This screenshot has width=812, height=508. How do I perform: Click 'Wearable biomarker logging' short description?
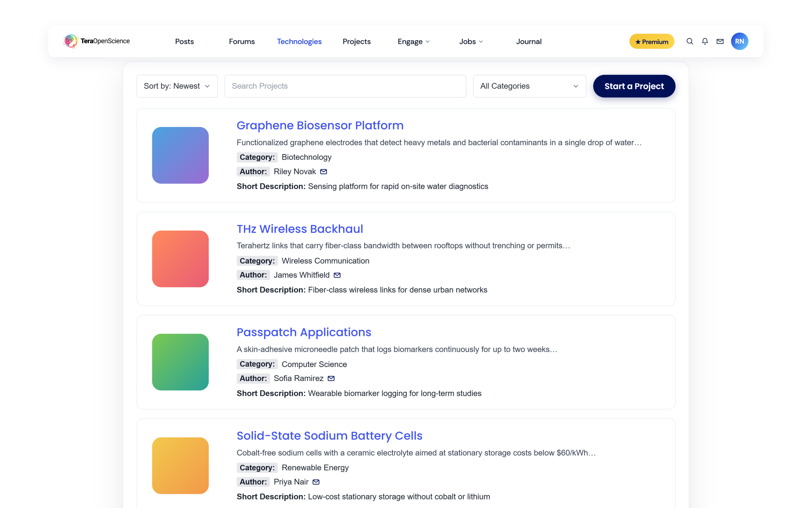(x=395, y=393)
